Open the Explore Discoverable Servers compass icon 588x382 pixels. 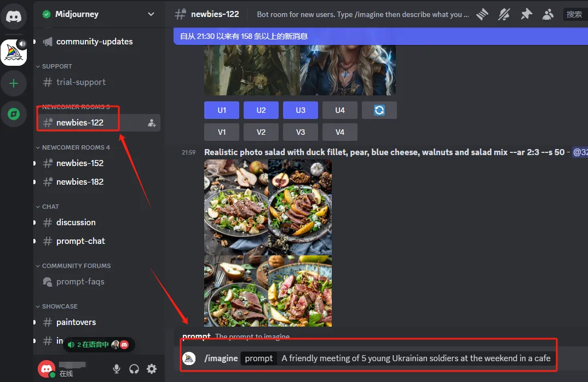click(x=14, y=114)
